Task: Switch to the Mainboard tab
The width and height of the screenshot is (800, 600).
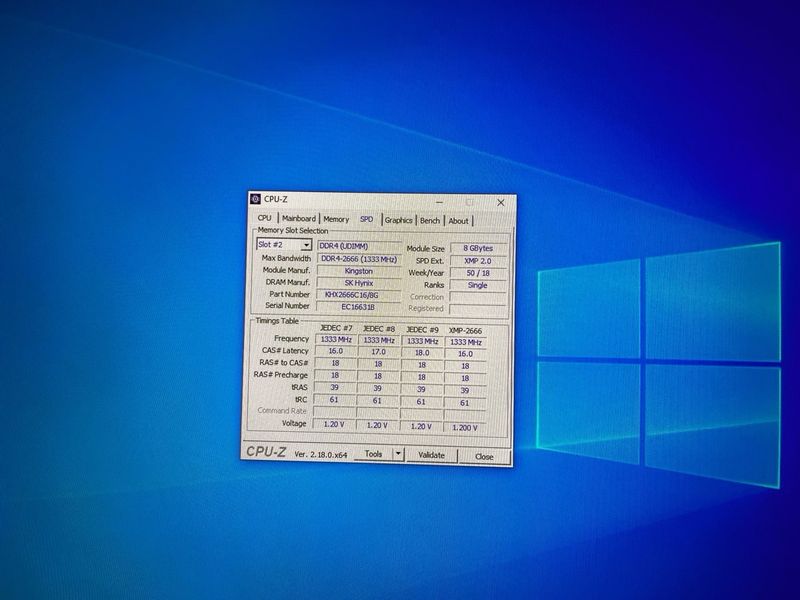Action: (x=298, y=218)
